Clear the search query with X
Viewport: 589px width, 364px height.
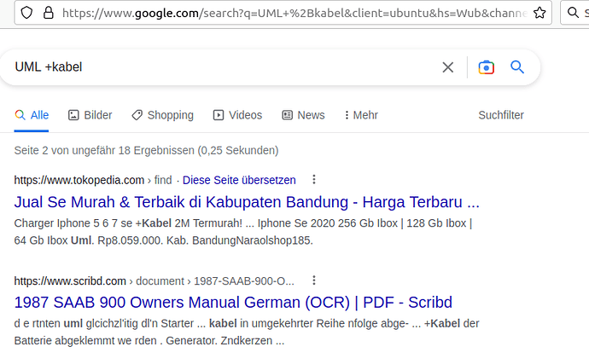pos(448,67)
